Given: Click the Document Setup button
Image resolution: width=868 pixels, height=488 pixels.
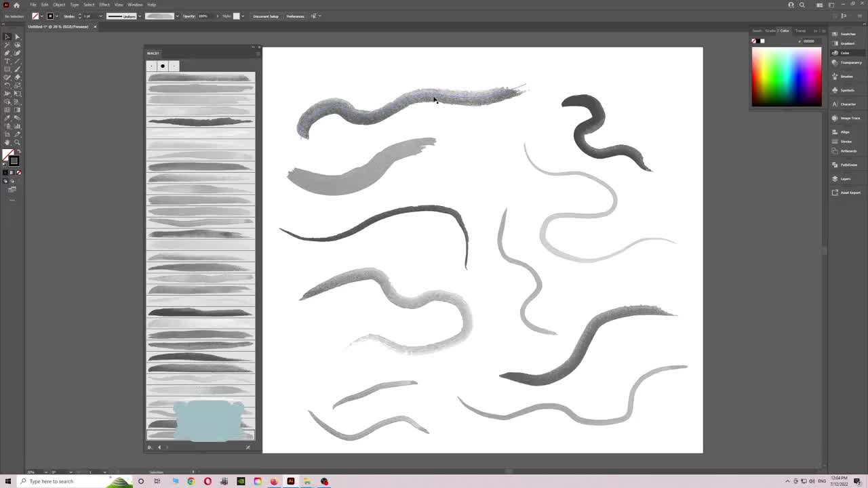Looking at the screenshot, I should click(x=266, y=16).
